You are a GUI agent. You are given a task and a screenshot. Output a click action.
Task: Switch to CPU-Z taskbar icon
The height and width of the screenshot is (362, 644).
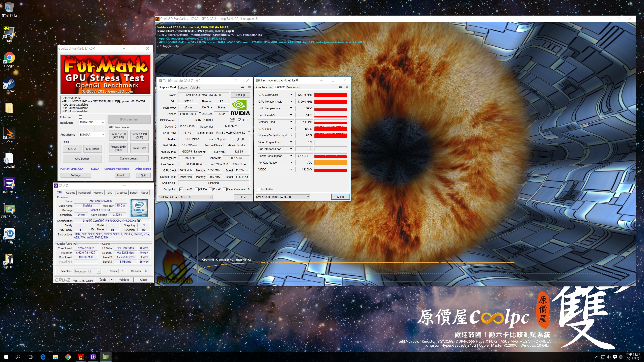[93, 357]
